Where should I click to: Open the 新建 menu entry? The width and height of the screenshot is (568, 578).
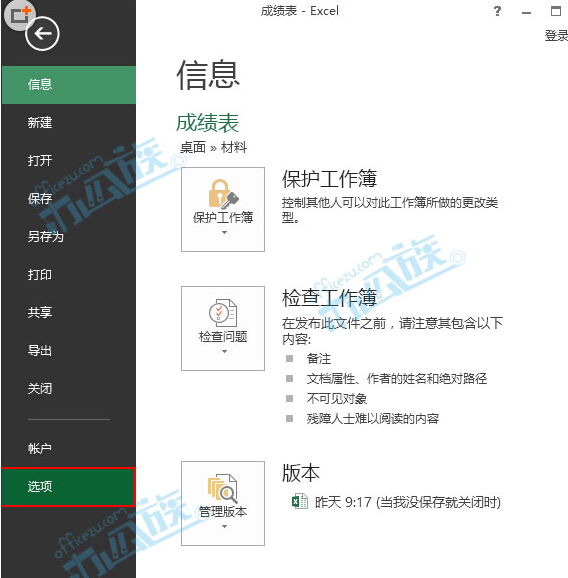point(69,123)
